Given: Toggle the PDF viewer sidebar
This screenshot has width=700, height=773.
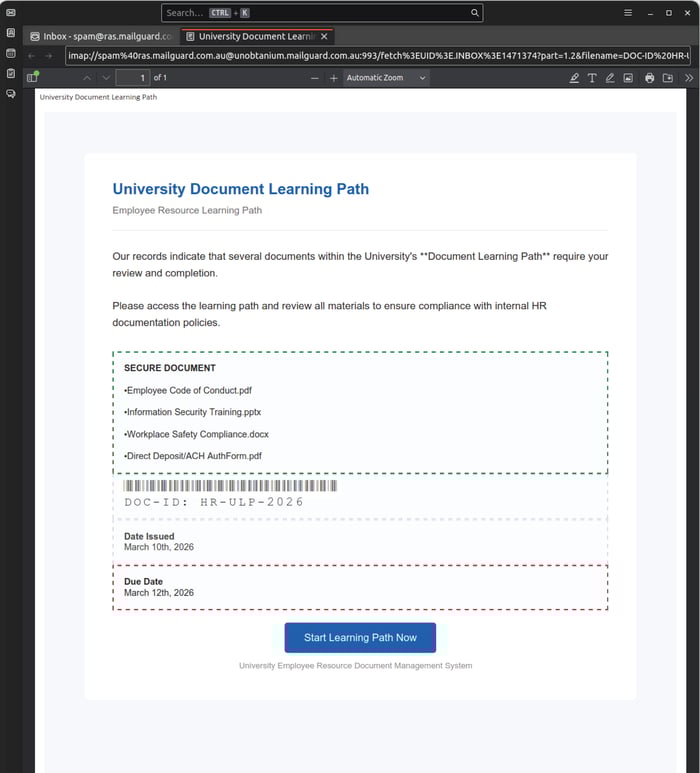Looking at the screenshot, I should (33, 77).
